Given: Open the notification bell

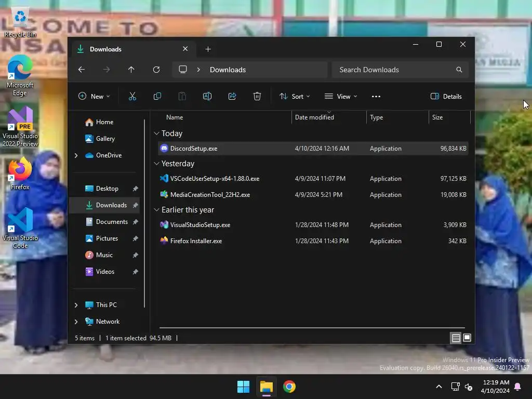Looking at the screenshot, I should tap(518, 387).
